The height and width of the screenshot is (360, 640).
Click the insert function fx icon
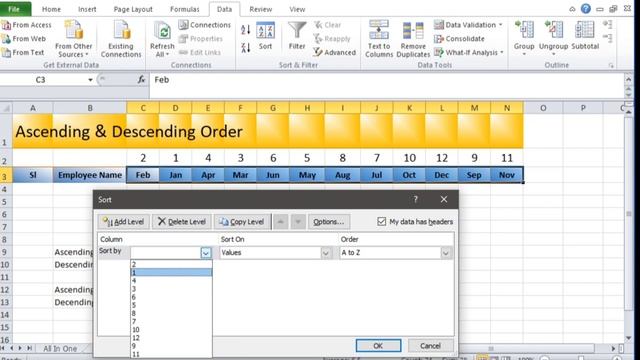click(141, 80)
